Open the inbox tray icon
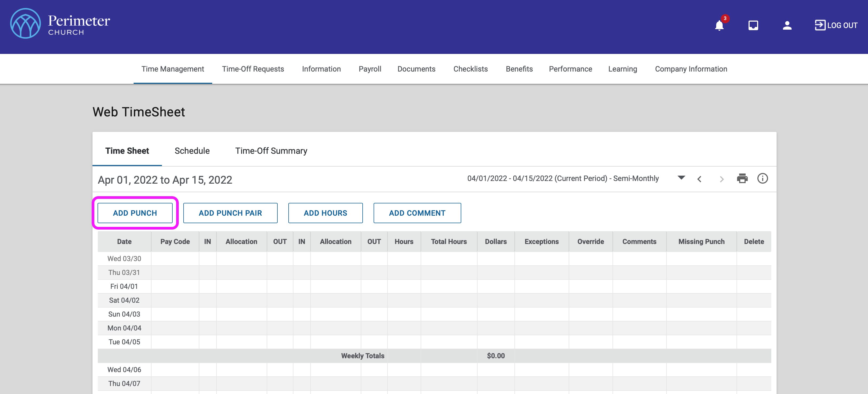The height and width of the screenshot is (394, 868). point(753,25)
